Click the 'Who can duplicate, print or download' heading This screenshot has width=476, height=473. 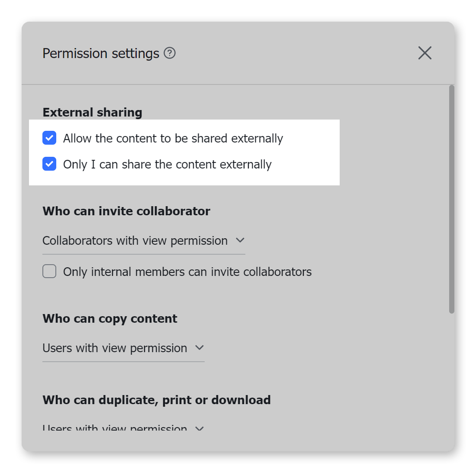click(x=157, y=400)
